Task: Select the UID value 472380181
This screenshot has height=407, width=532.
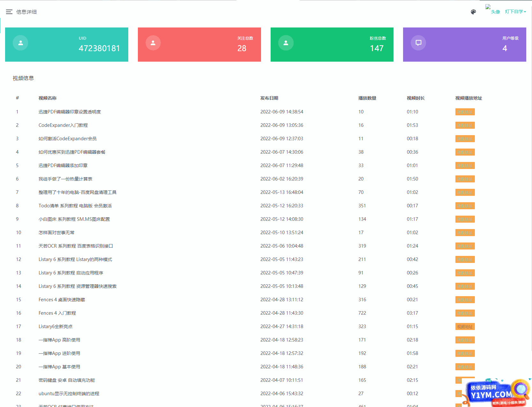Action: pos(99,48)
